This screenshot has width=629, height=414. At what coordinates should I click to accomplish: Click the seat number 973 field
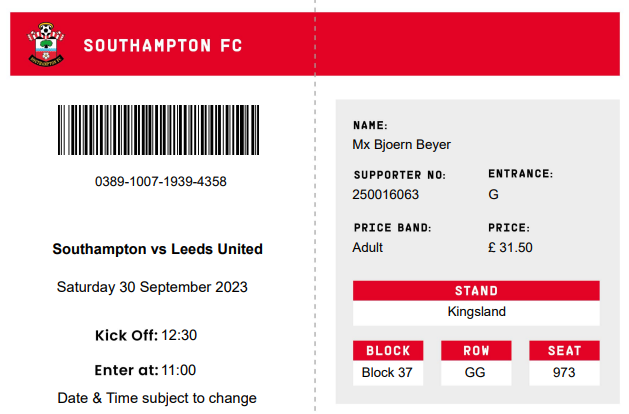pos(564,373)
